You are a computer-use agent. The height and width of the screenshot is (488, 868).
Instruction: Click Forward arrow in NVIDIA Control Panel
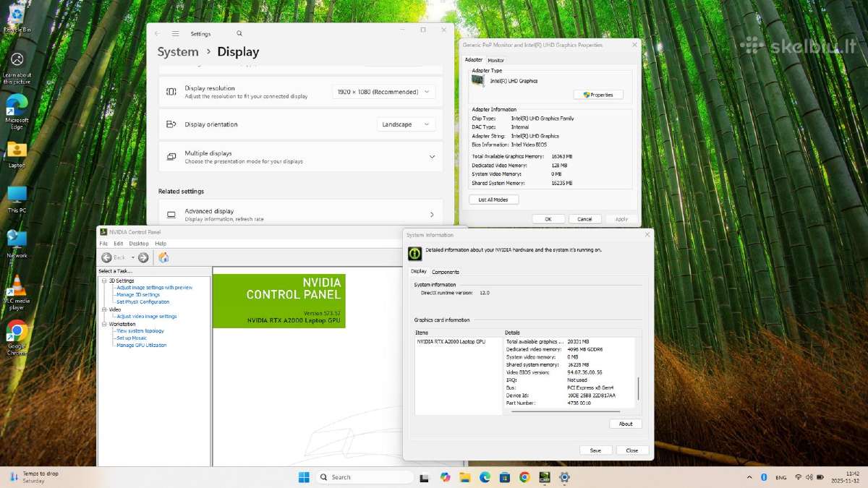(143, 257)
